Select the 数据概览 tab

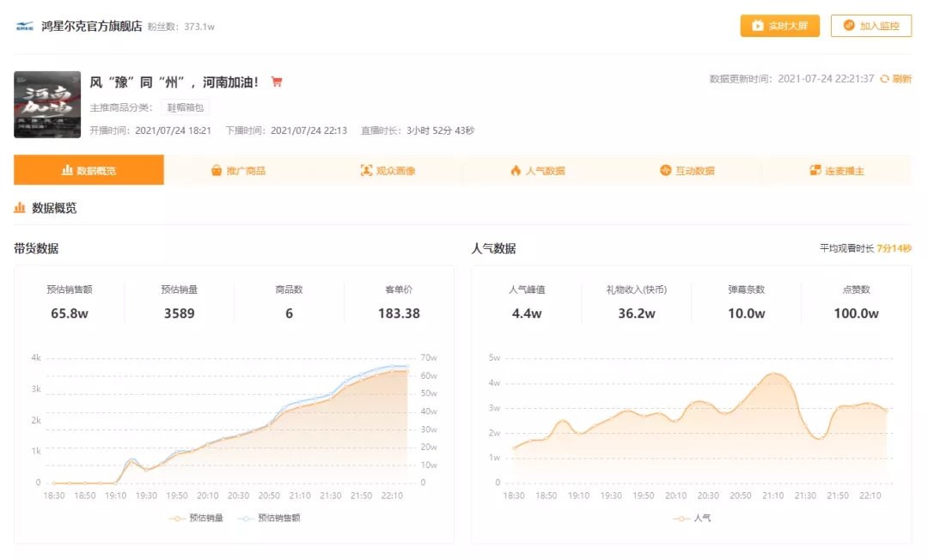tap(89, 170)
